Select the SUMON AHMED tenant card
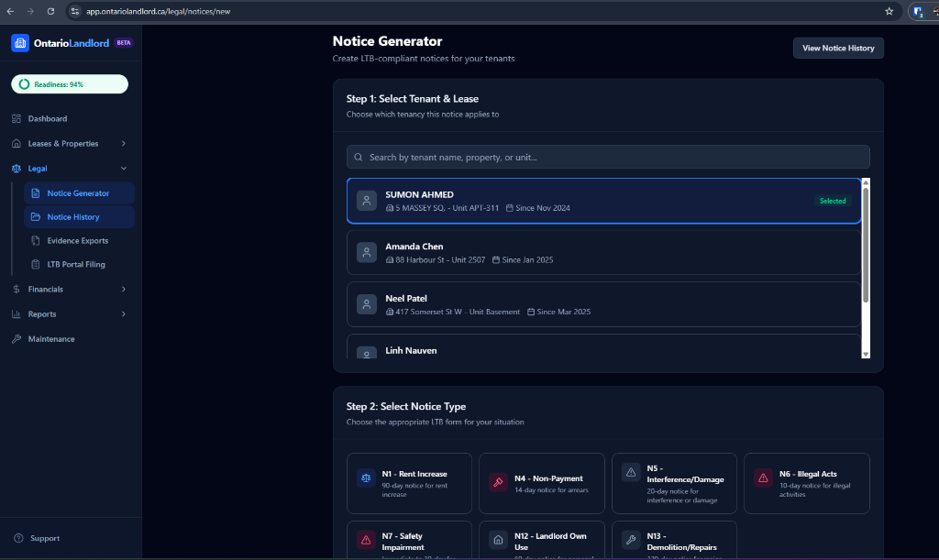The height and width of the screenshot is (560, 939). pyautogui.click(x=603, y=201)
